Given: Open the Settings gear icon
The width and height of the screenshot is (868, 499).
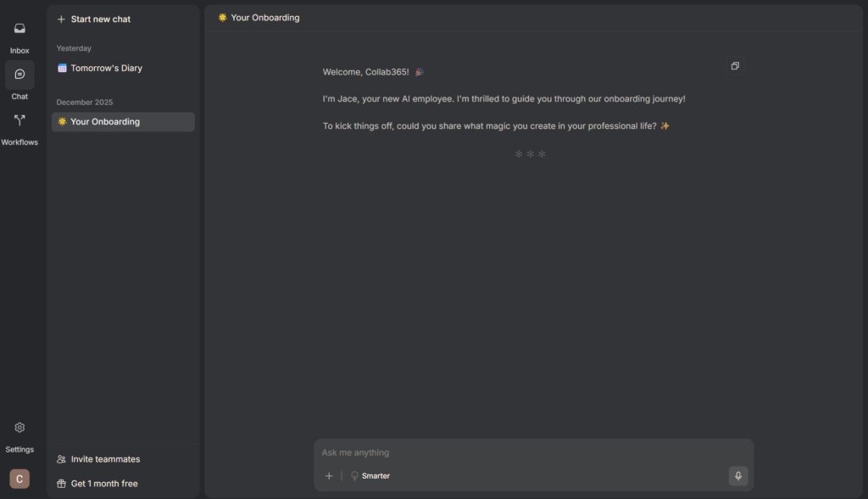Looking at the screenshot, I should click(19, 428).
